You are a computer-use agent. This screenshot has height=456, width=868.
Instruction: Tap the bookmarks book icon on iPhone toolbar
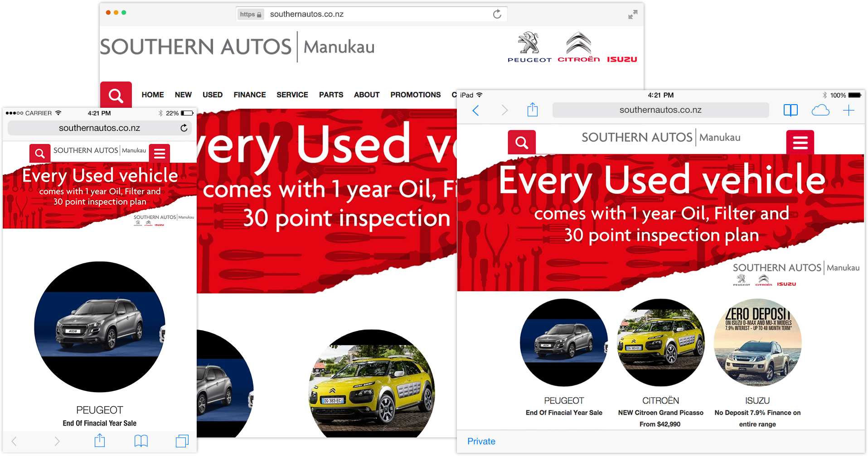click(141, 441)
